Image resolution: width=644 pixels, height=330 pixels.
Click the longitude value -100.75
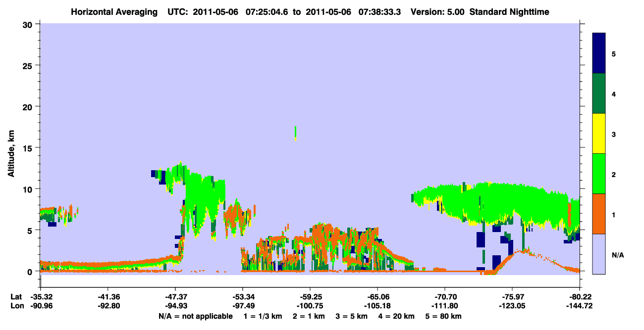tap(310, 306)
